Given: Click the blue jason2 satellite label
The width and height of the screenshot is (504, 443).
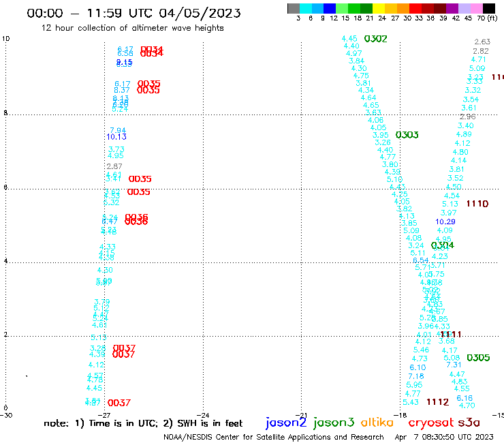Looking at the screenshot, I should tap(286, 423).
